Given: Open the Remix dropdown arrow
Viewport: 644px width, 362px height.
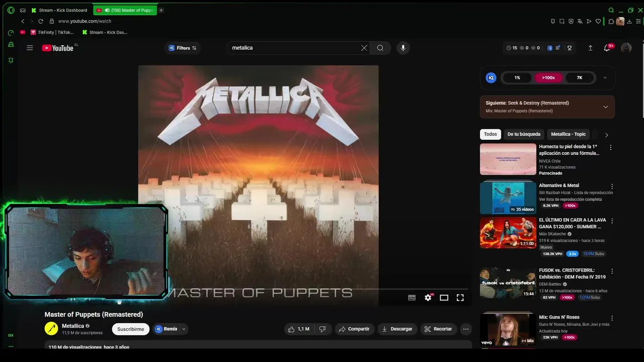Looking at the screenshot, I should click(184, 329).
